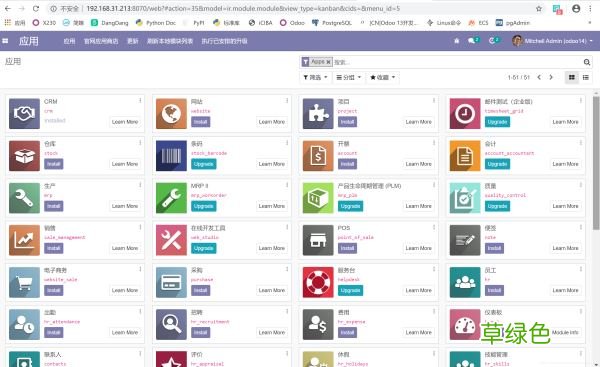Reload the page in browser

36,8
